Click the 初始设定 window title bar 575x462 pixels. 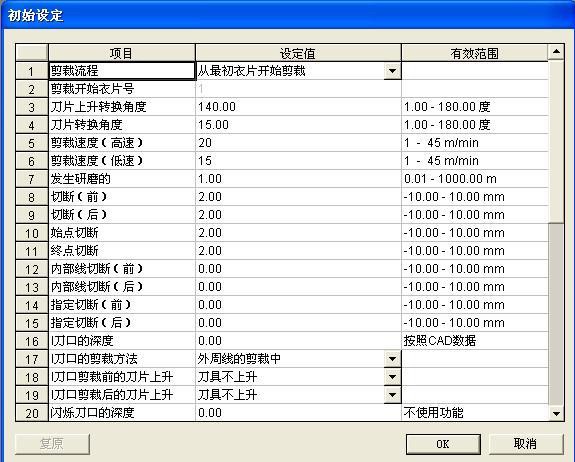288,15
